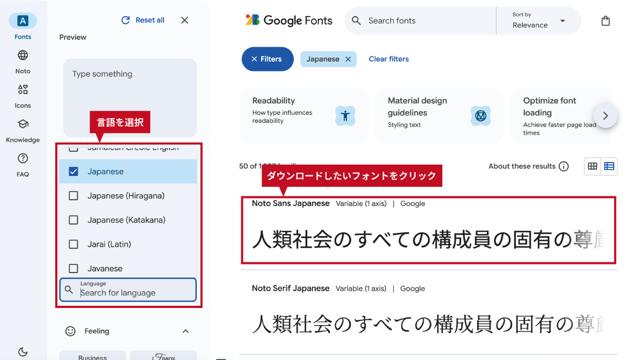
Task: Click the About these results info icon
Action: 564,166
